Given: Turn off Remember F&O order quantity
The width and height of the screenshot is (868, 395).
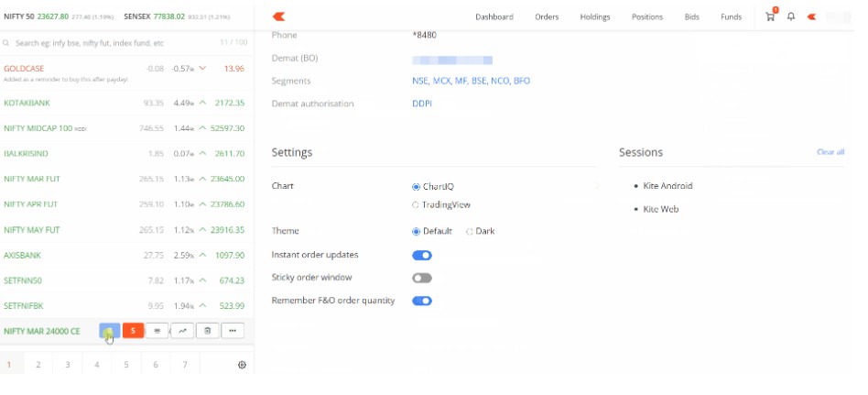Looking at the screenshot, I should click(422, 301).
